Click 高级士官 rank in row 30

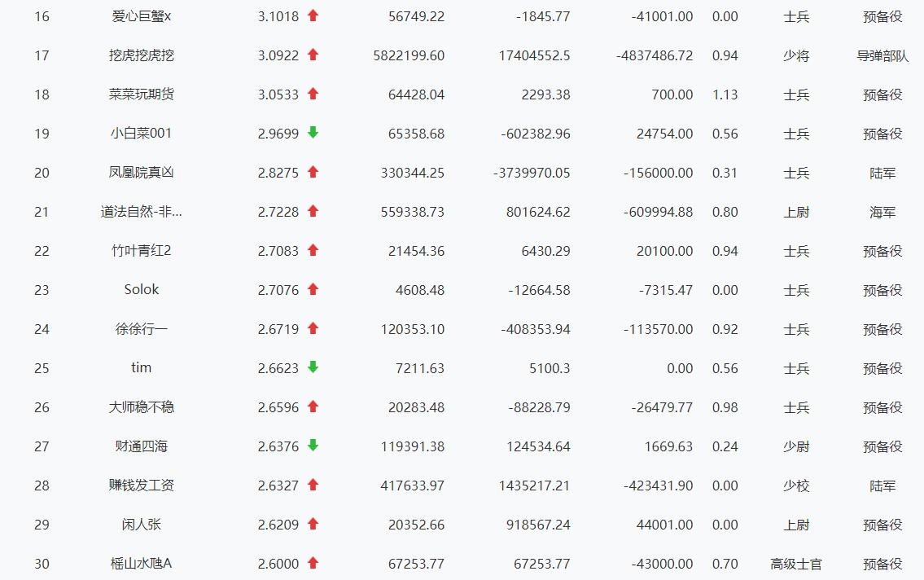[796, 564]
